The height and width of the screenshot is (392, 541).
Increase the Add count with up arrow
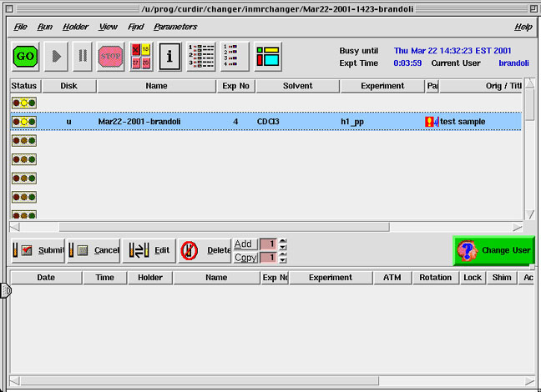(282, 241)
